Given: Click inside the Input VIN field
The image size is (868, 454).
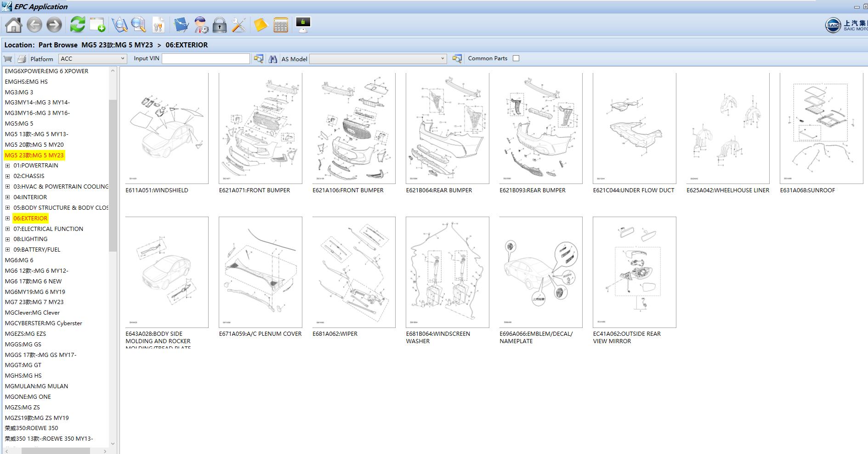Looking at the screenshot, I should pyautogui.click(x=206, y=58).
